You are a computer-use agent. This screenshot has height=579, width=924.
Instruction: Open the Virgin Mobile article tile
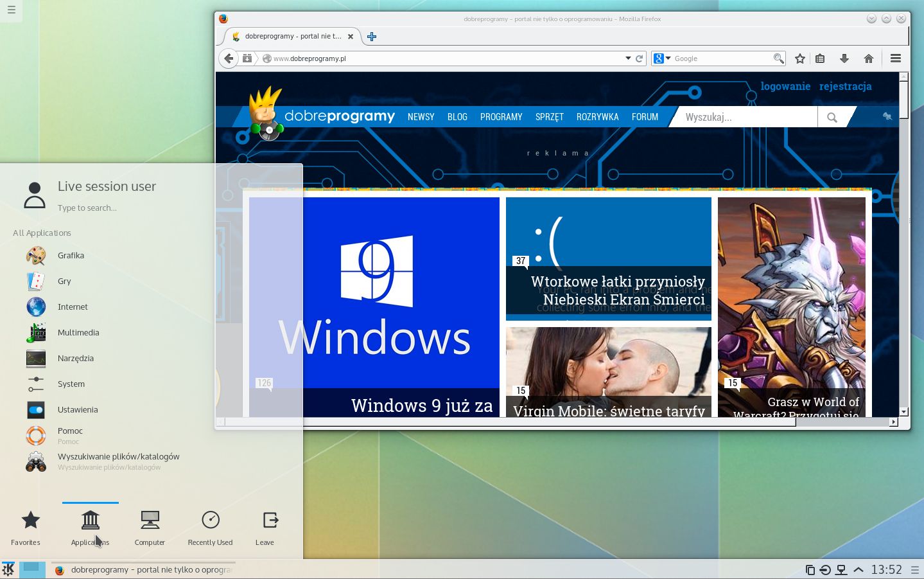609,372
